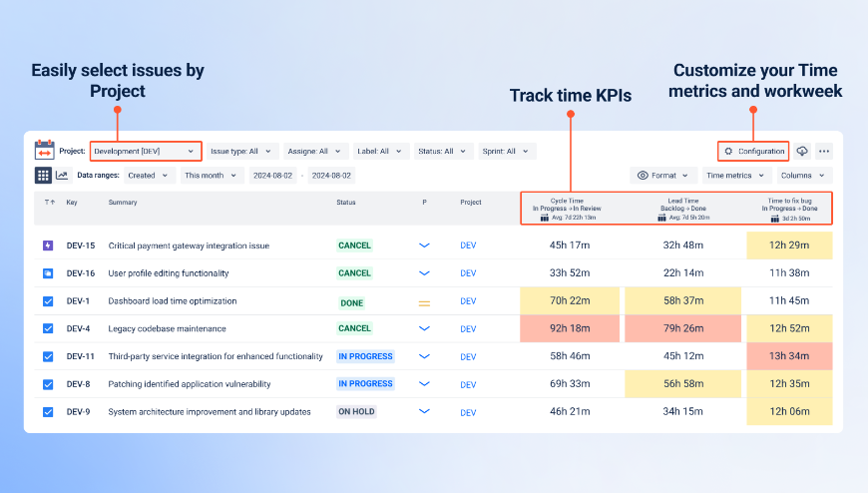Open issue key DEV-11
This screenshot has height=493, width=868.
click(81, 356)
